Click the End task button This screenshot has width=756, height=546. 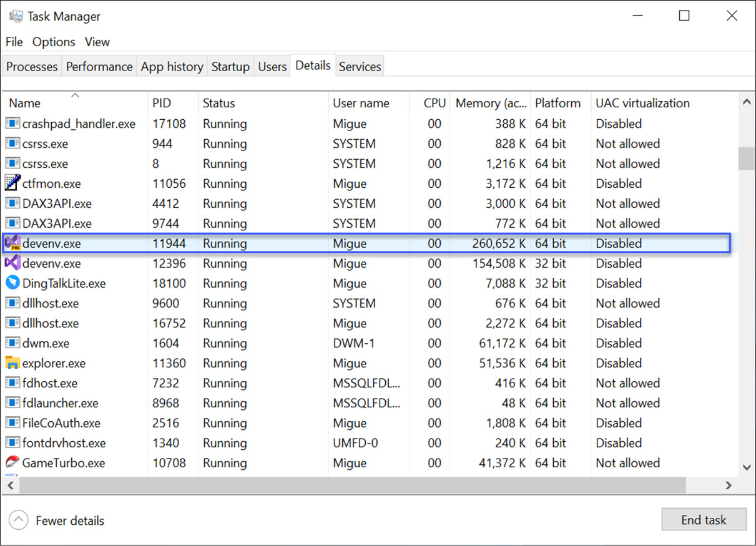point(704,520)
